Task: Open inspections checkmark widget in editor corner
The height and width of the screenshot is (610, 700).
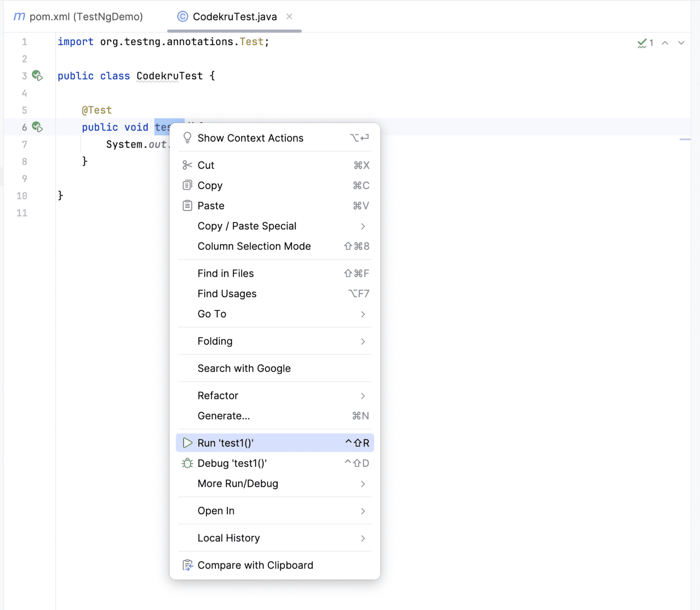Action: [x=645, y=43]
